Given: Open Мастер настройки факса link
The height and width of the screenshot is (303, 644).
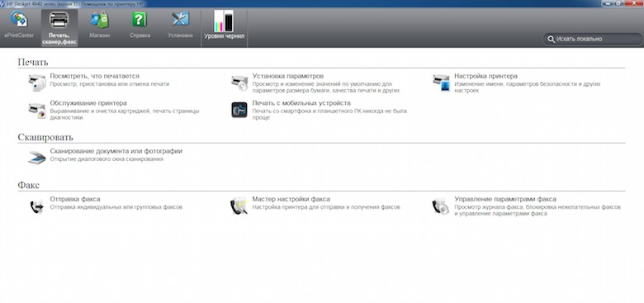Looking at the screenshot, I should tap(291, 199).
